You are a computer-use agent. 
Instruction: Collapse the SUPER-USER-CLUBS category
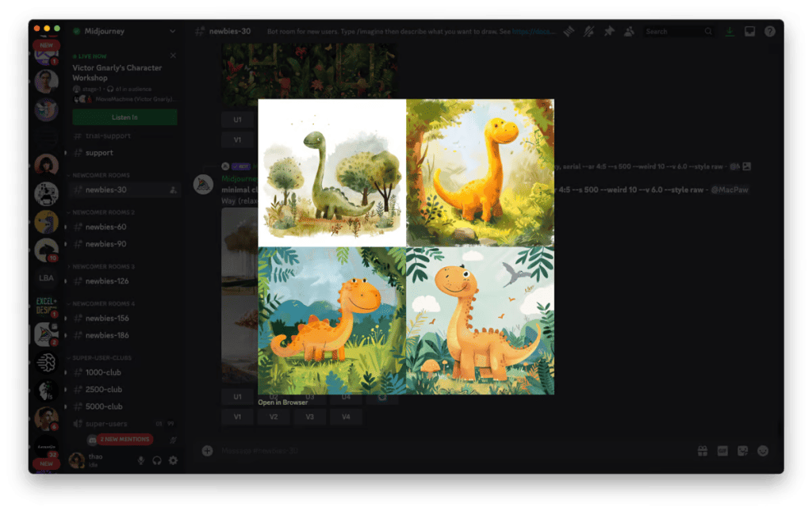[101, 358]
